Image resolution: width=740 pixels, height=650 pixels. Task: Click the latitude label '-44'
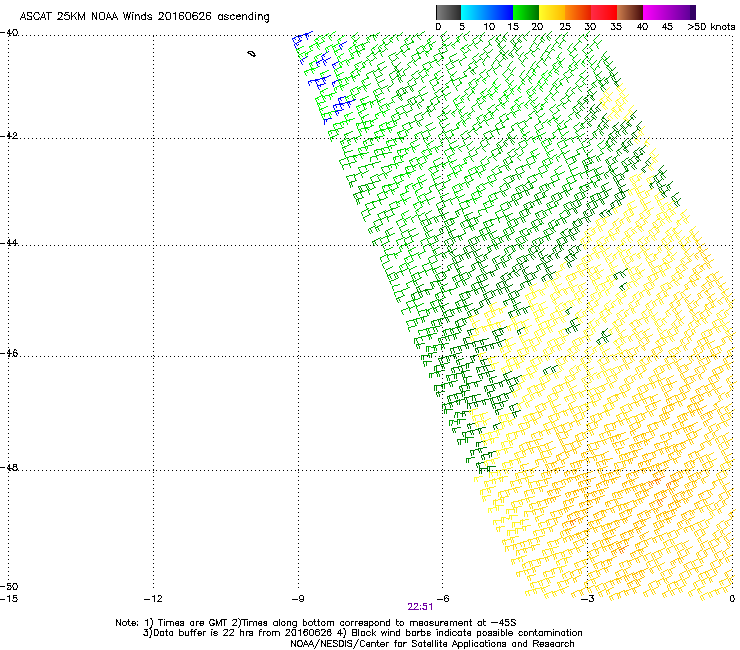pyautogui.click(x=9, y=243)
